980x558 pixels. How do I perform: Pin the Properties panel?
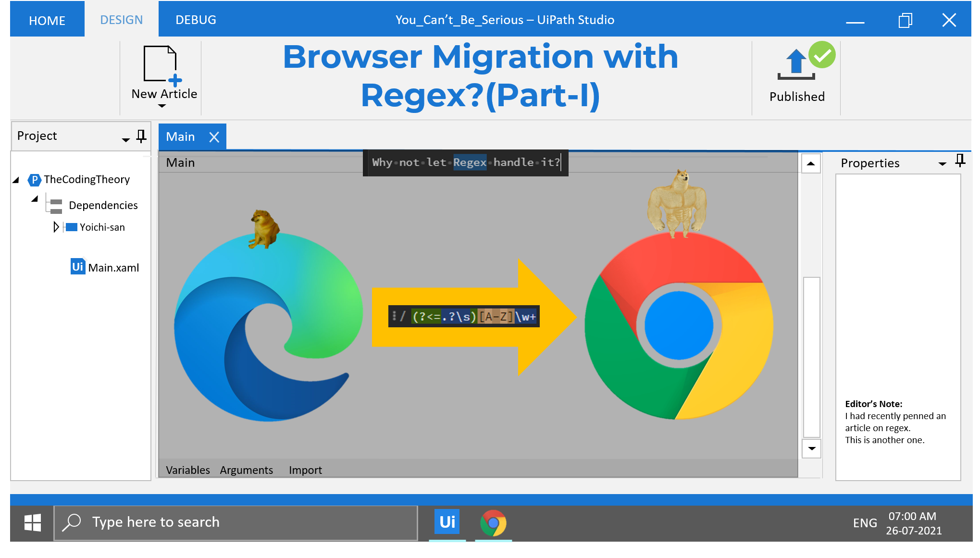[960, 161]
